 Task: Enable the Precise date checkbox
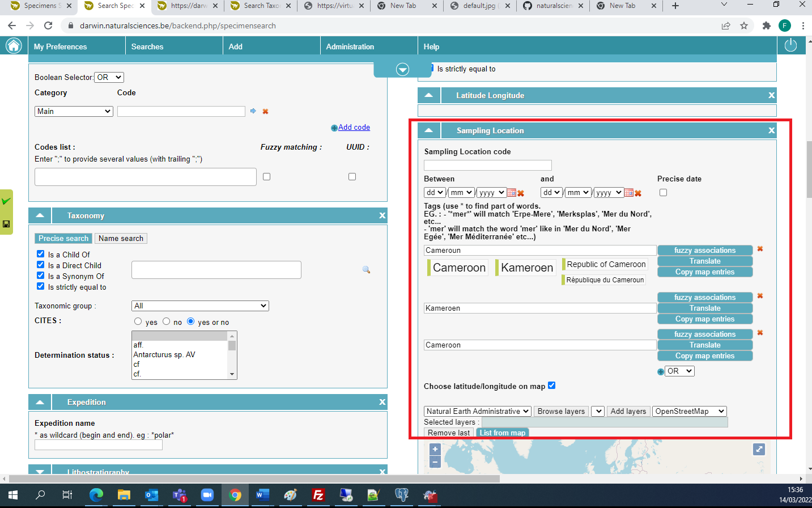point(663,193)
